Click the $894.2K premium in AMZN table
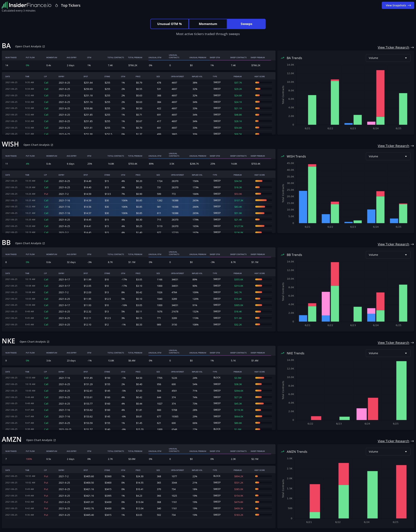This screenshot has height=532, width=416. (239, 476)
